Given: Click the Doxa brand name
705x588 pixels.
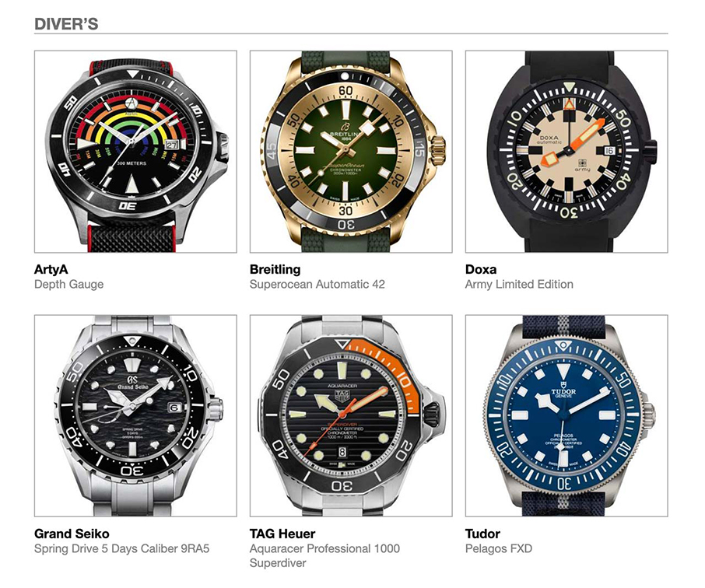Looking at the screenshot, I should tap(481, 270).
